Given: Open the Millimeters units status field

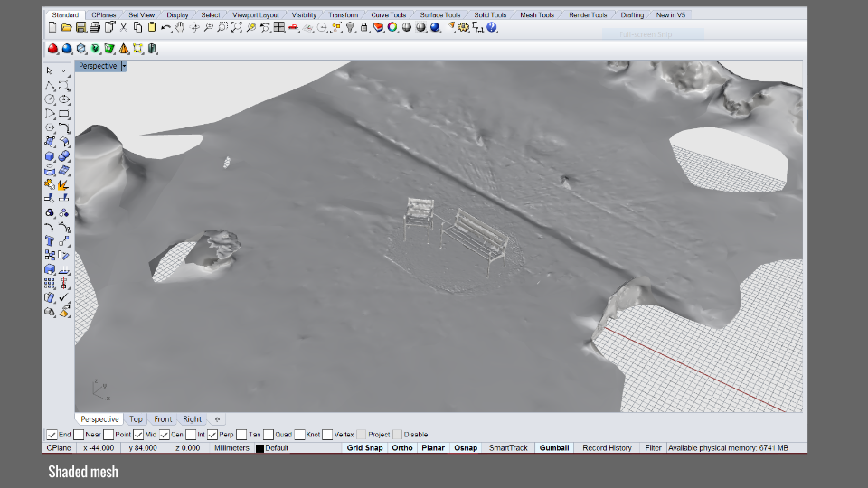Looking at the screenshot, I should [x=231, y=447].
